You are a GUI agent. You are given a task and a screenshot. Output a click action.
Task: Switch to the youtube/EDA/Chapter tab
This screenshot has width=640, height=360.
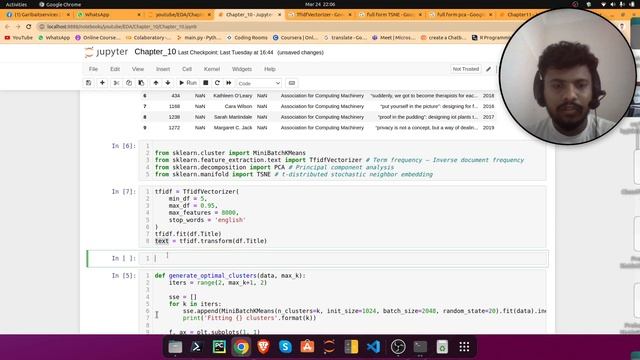point(179,14)
